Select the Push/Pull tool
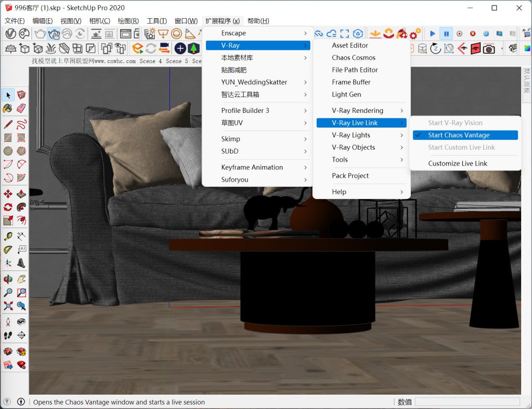 click(x=21, y=194)
